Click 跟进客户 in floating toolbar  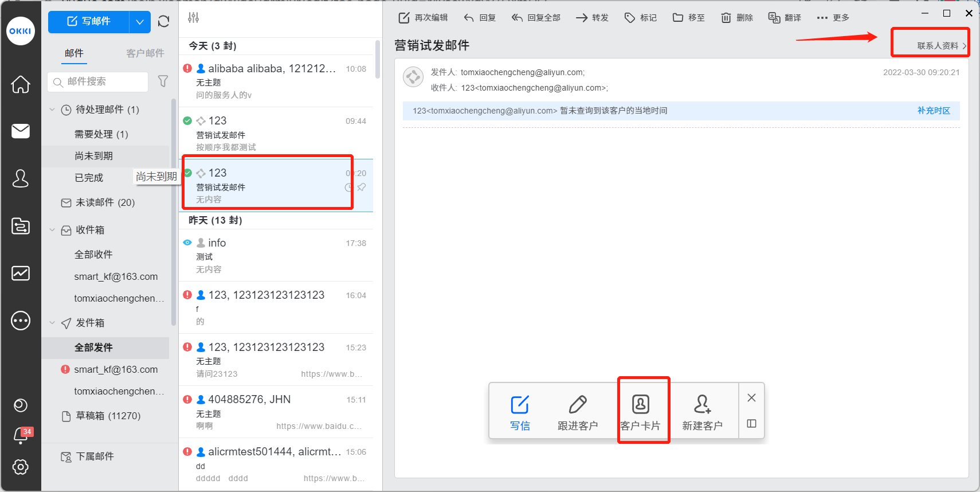[578, 412]
